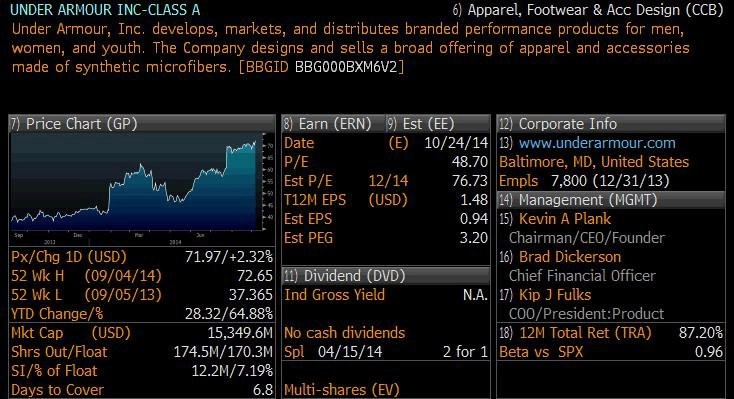This screenshot has width=734, height=399.
Task: Click the Mkt Cap (USD) row
Action: [142, 332]
